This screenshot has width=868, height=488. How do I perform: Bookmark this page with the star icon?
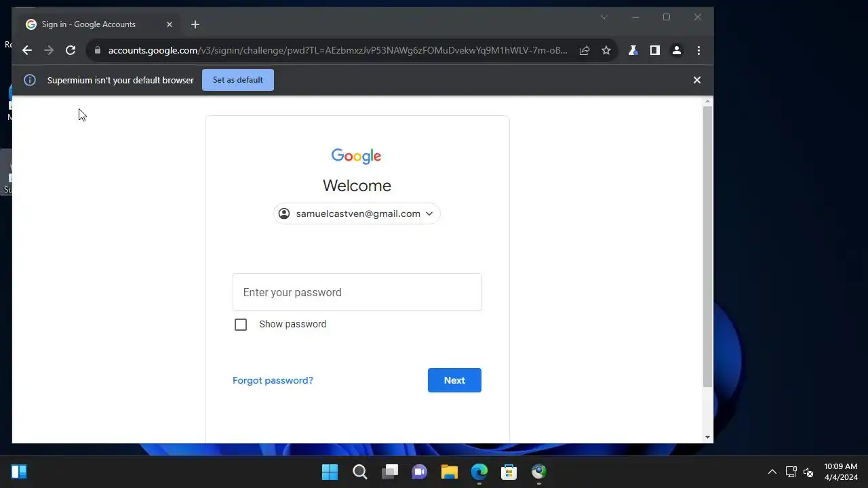pos(606,50)
